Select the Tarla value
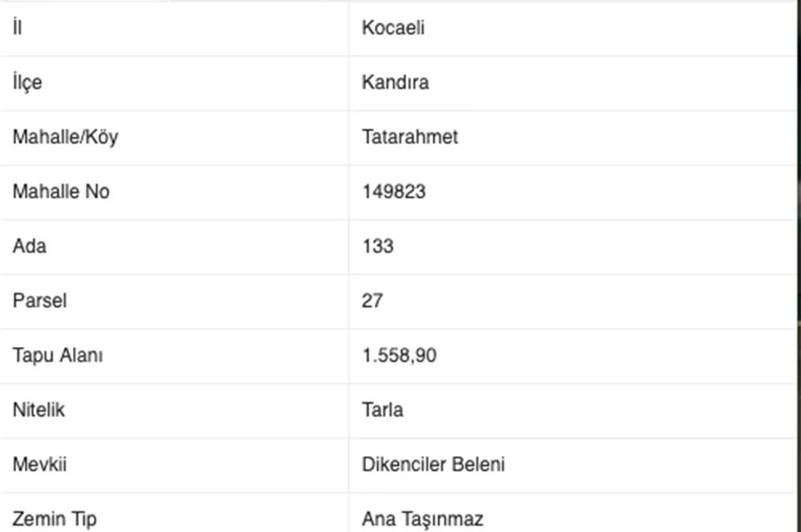The width and height of the screenshot is (801, 532). click(x=383, y=410)
